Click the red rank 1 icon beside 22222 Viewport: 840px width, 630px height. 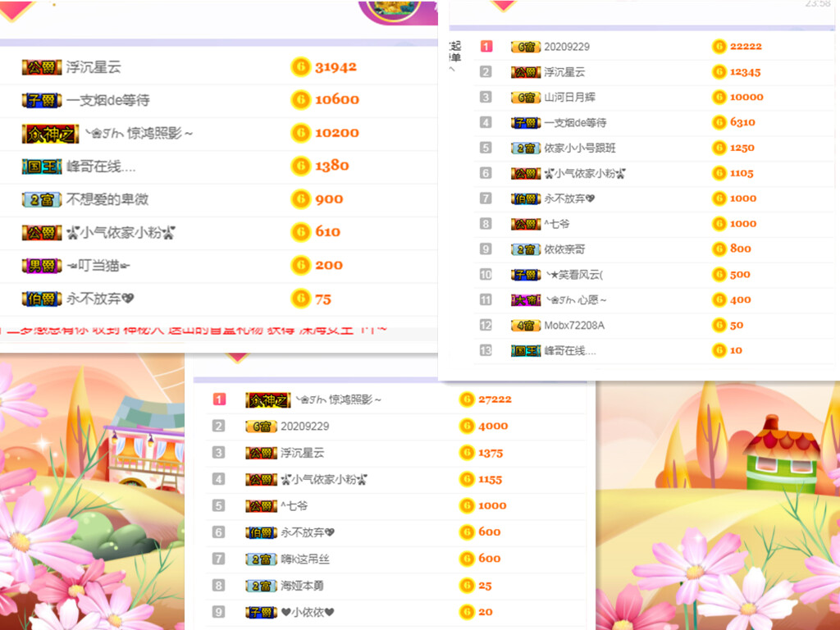click(x=486, y=47)
